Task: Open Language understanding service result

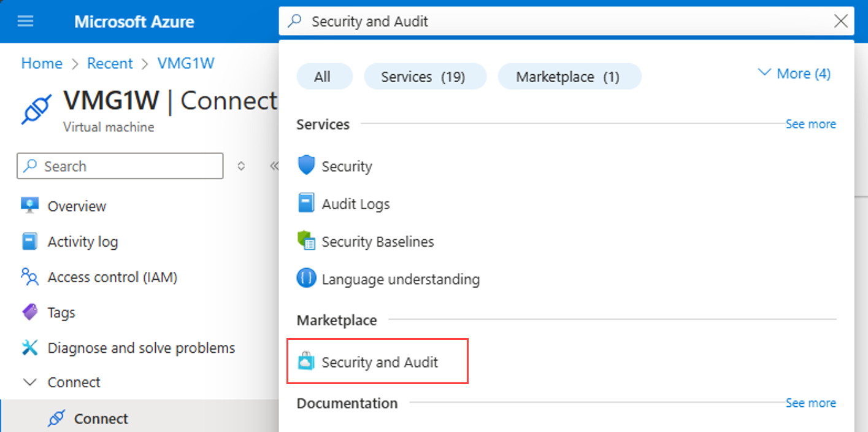Action: click(400, 279)
